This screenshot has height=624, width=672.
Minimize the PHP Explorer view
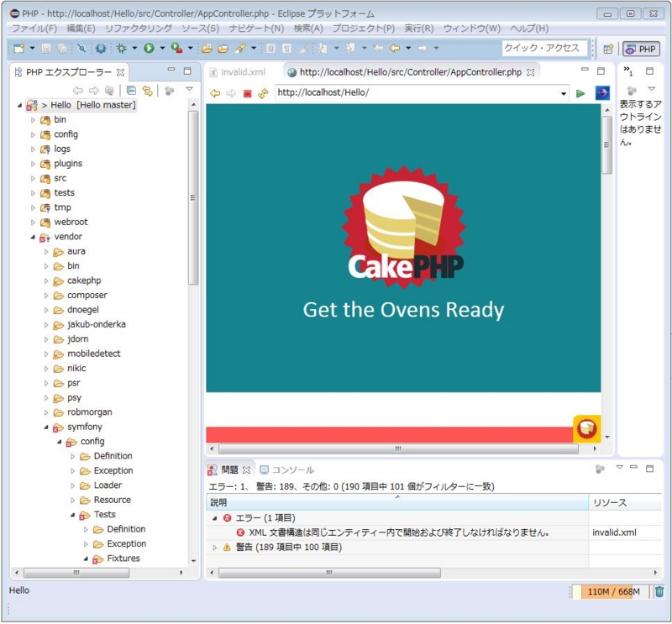point(171,70)
